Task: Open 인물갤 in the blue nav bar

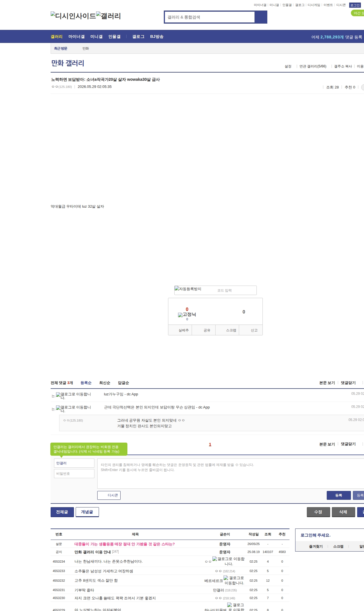Action: coord(114,37)
